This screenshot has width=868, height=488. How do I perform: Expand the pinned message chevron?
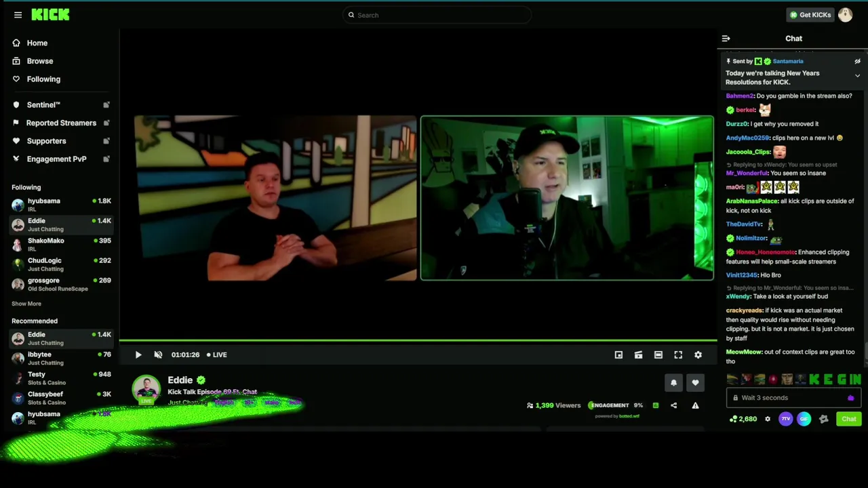tap(857, 76)
